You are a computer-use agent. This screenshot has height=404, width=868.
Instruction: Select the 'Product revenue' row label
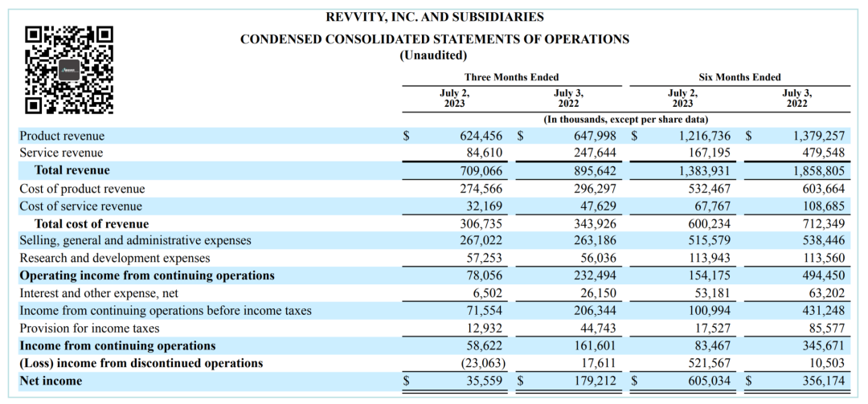62,136
